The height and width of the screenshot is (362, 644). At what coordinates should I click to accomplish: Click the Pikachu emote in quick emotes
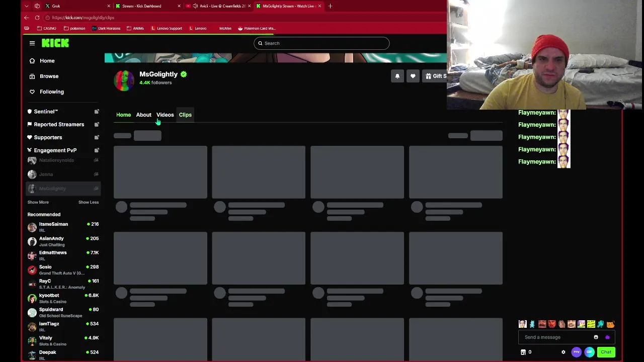pyautogui.click(x=582, y=324)
